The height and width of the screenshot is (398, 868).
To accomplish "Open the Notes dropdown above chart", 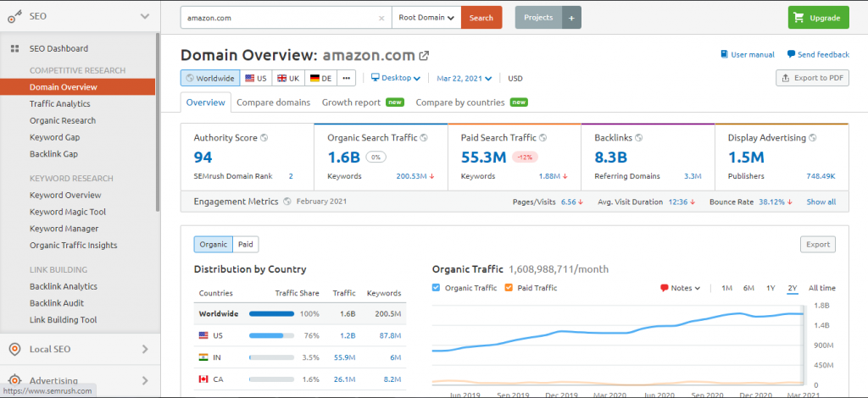I will pyautogui.click(x=681, y=288).
